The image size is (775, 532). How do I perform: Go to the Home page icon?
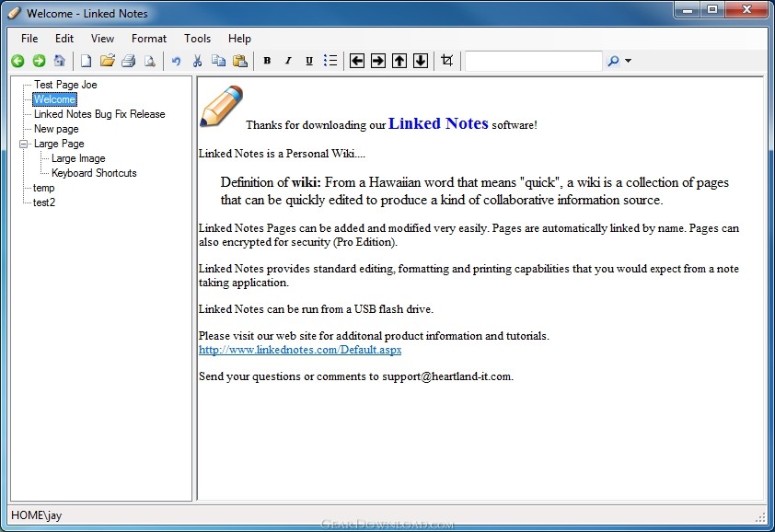[x=60, y=61]
